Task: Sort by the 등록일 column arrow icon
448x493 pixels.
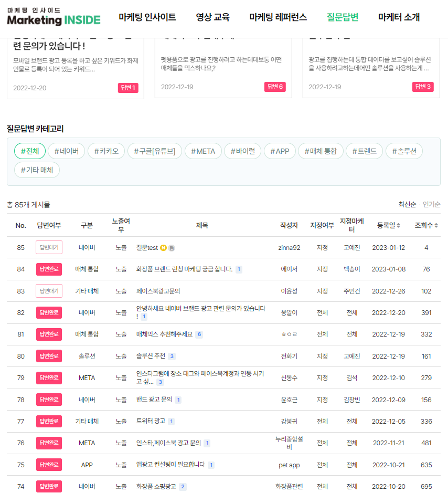Action: 398,225
